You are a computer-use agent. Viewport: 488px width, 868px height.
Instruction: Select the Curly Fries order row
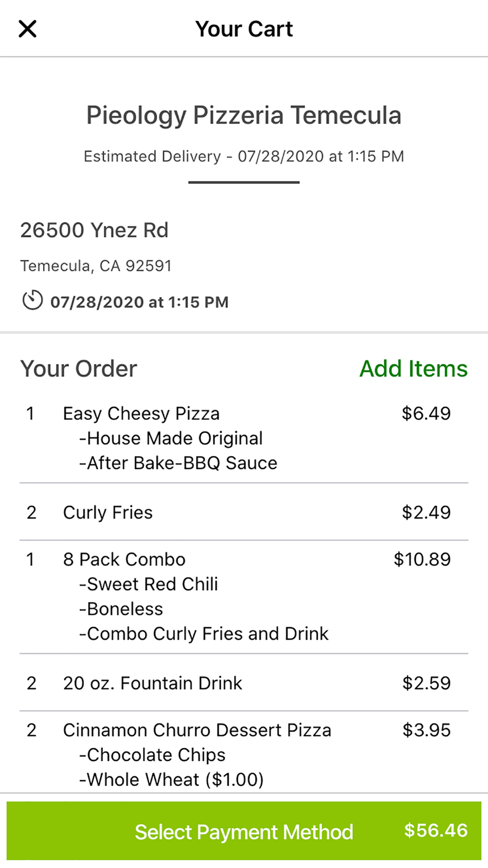(x=244, y=512)
